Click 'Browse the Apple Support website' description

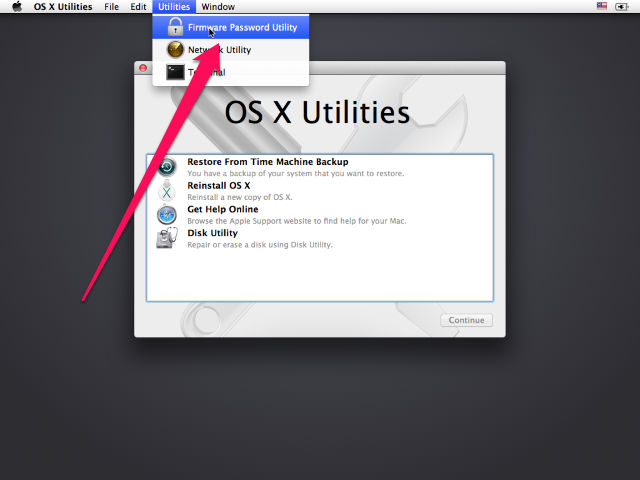(x=297, y=221)
